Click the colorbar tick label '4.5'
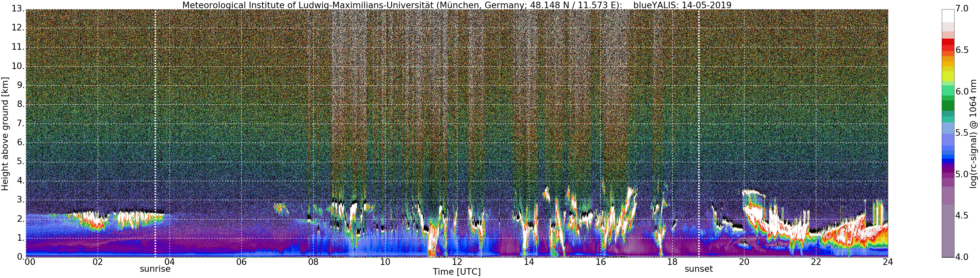Image resolution: width=980 pixels, height=278 pixels. (x=962, y=216)
